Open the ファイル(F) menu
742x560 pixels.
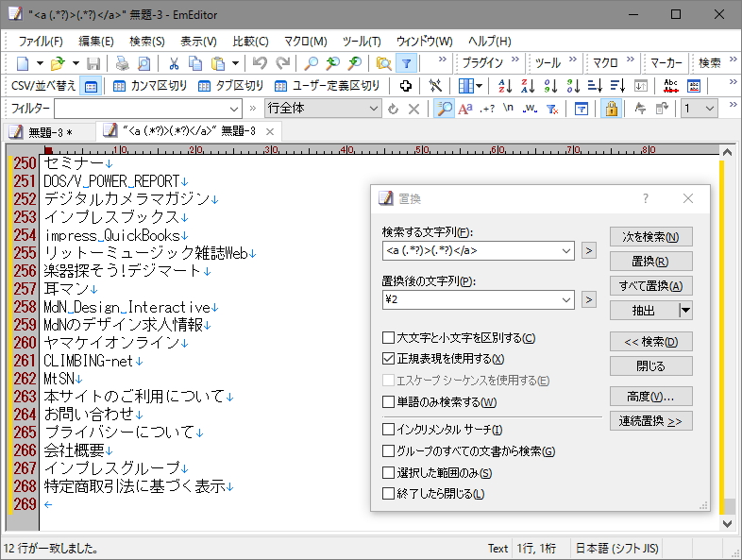[x=41, y=42]
